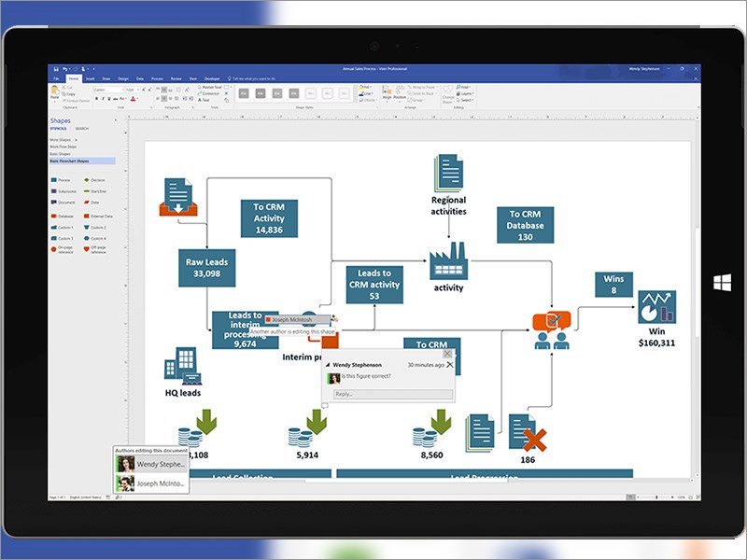Click the comment Reply input field

393,394
